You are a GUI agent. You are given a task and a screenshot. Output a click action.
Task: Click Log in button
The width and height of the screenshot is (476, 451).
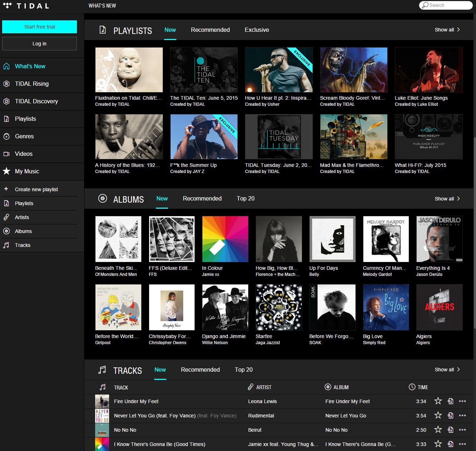(39, 44)
